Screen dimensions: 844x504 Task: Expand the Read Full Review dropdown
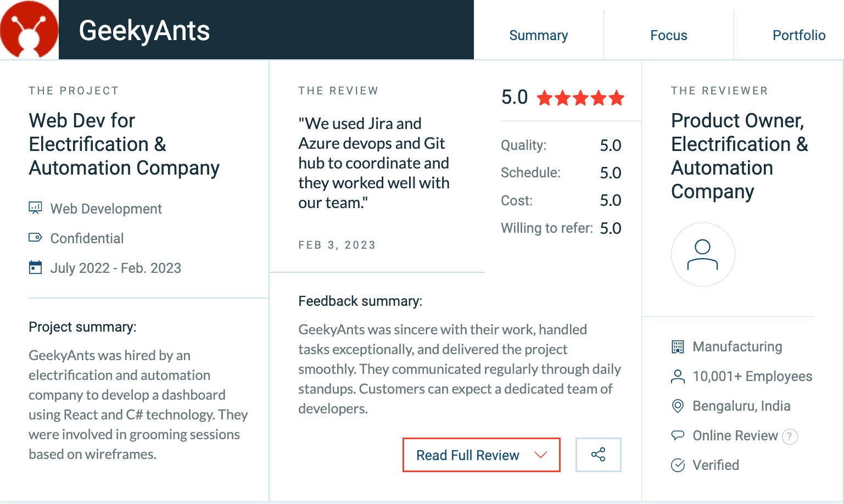468,455
